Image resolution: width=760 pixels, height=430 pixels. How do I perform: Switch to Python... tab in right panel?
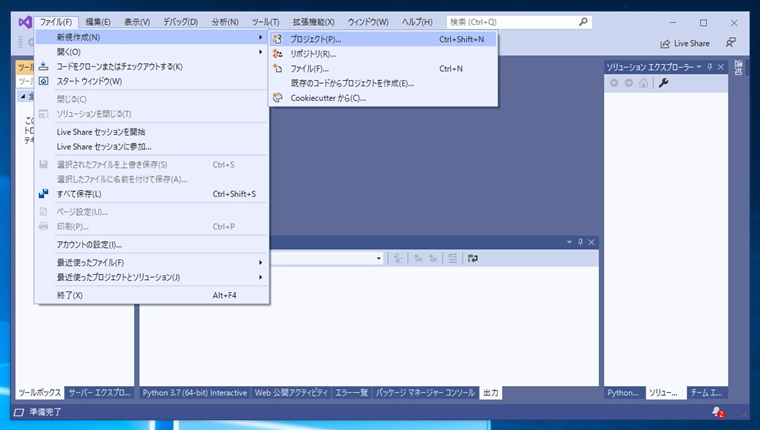click(623, 393)
